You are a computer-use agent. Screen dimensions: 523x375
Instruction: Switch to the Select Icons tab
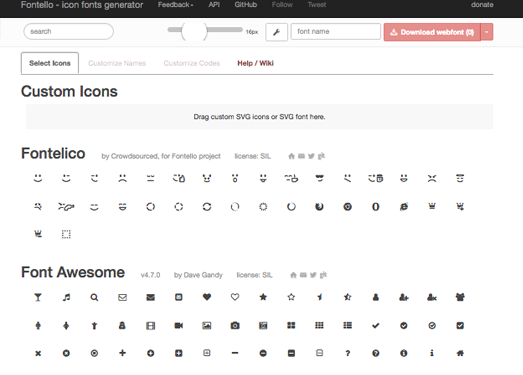(50, 63)
